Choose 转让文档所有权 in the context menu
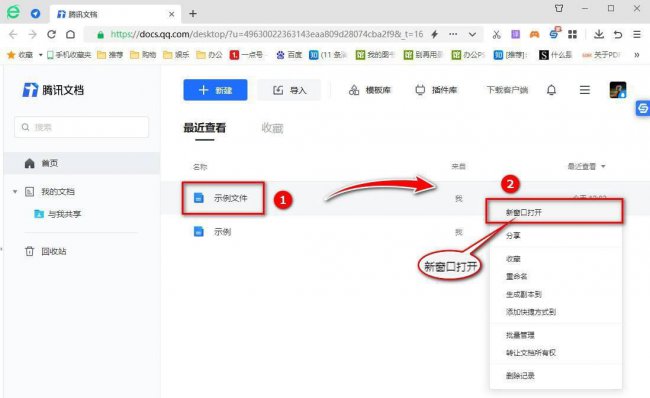Image resolution: width=650 pixels, height=398 pixels. (x=555, y=353)
